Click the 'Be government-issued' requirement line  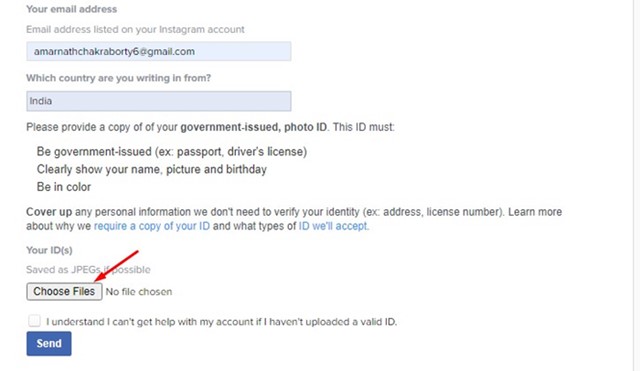(x=172, y=151)
